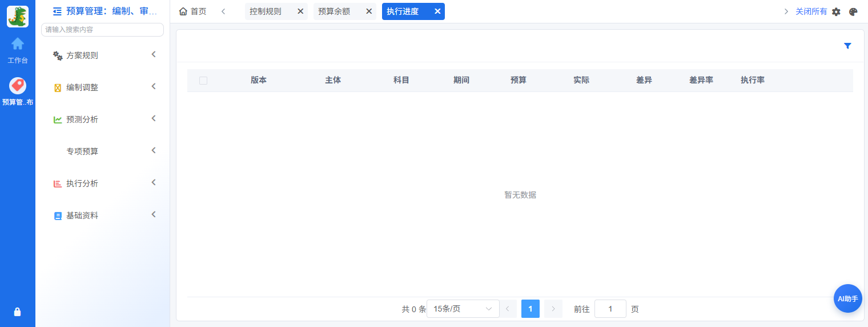Close the 预算余额 tab
The height and width of the screenshot is (327, 868).
tap(369, 11)
